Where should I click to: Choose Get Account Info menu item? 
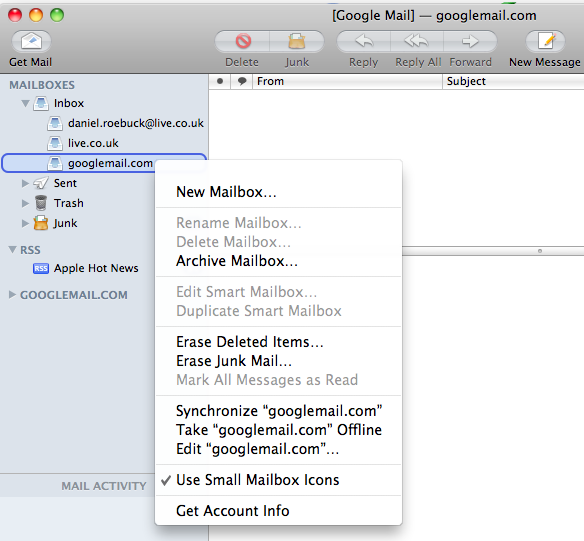click(x=279, y=511)
